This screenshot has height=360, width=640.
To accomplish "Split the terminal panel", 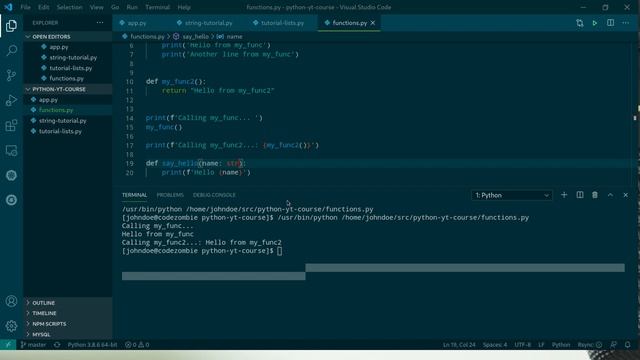I will click(580, 195).
